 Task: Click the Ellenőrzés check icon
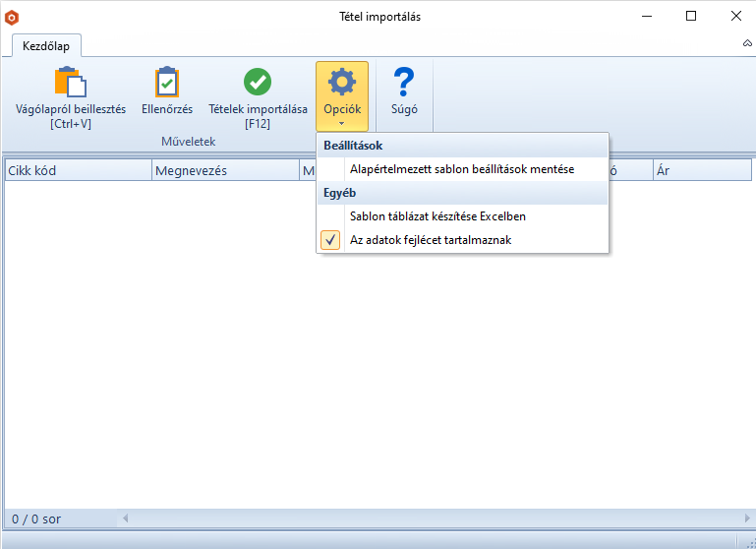coord(167,83)
